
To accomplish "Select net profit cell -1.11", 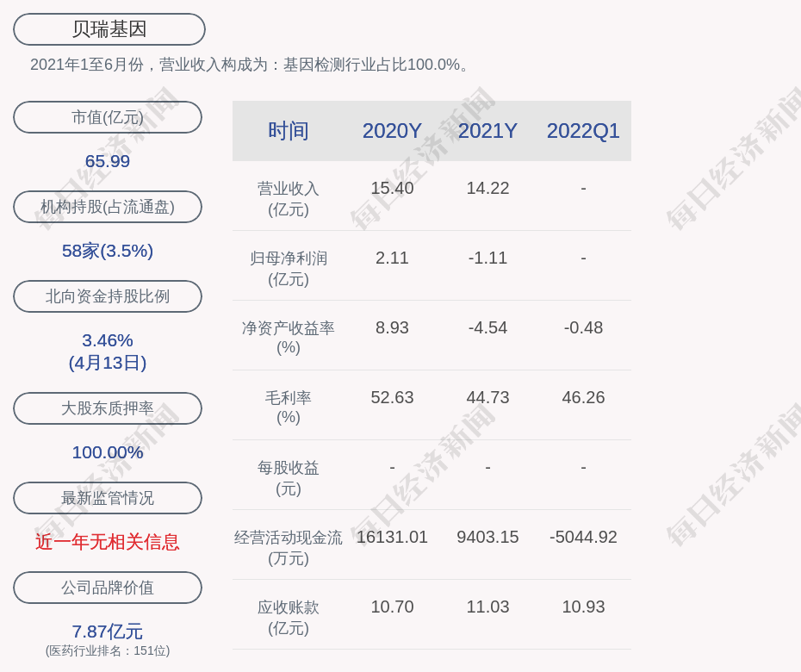I will click(x=487, y=258).
